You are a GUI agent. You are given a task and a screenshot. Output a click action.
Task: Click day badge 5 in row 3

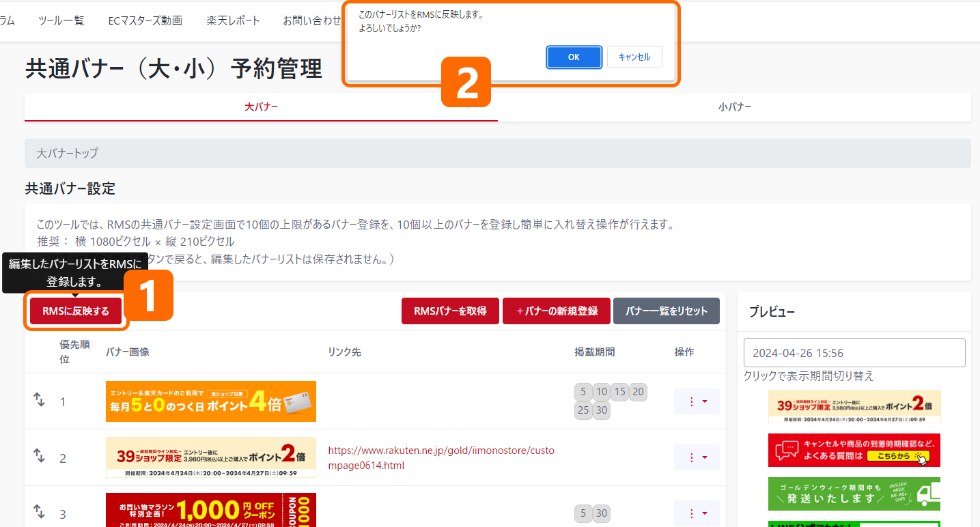583,513
